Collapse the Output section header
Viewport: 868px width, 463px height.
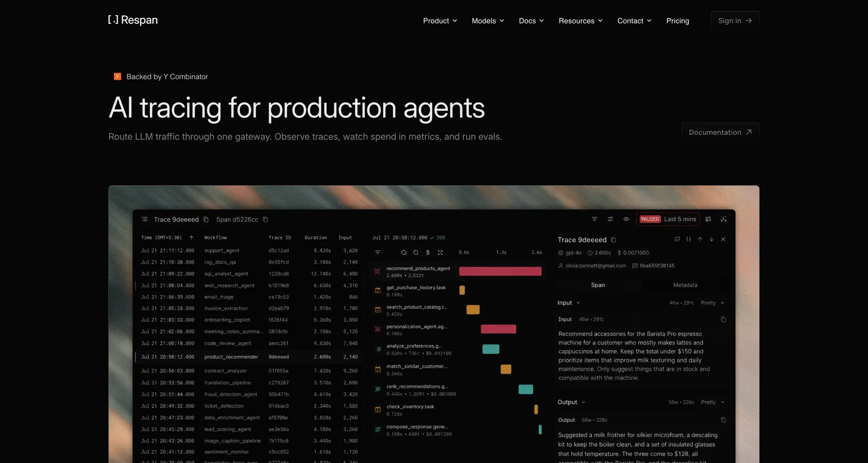(x=571, y=402)
